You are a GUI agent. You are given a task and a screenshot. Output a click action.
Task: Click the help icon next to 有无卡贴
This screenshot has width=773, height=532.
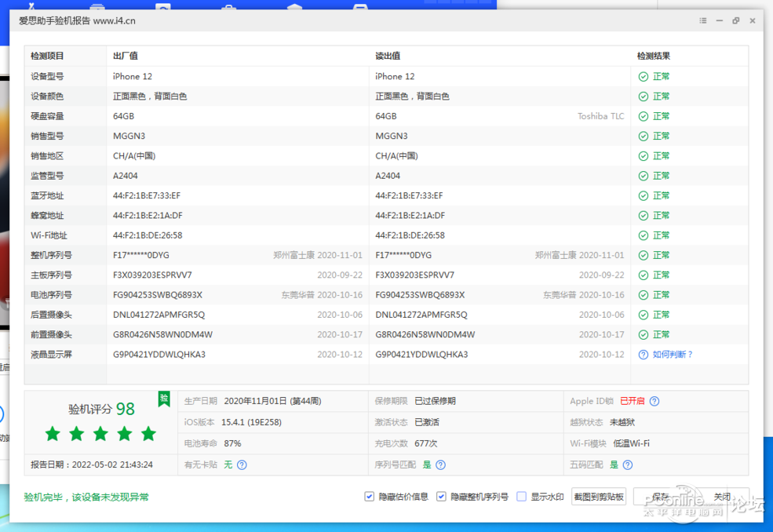coord(242,465)
